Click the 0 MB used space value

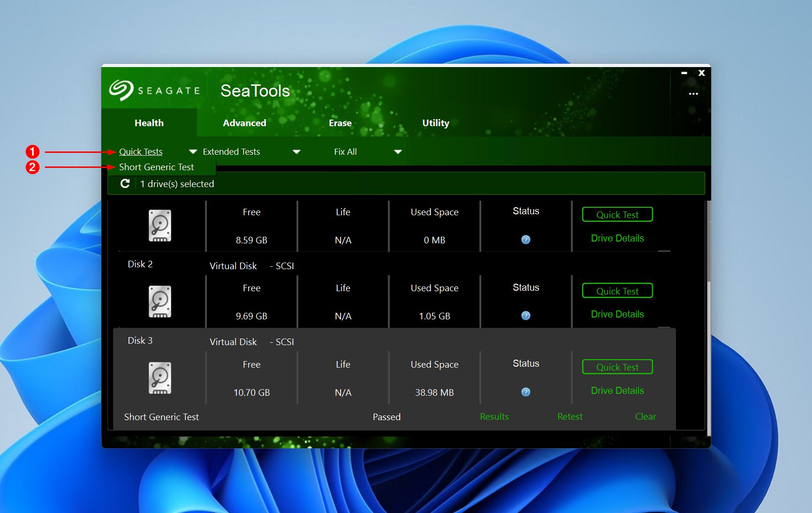click(x=434, y=240)
